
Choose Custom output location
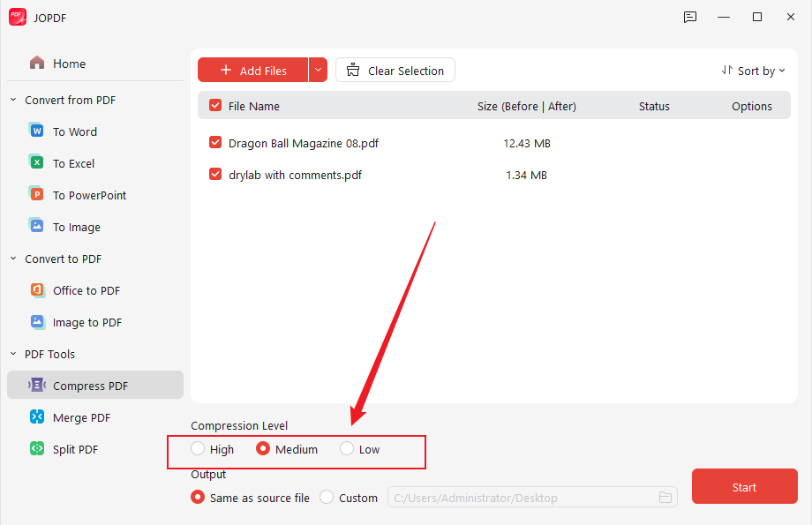tap(326, 497)
